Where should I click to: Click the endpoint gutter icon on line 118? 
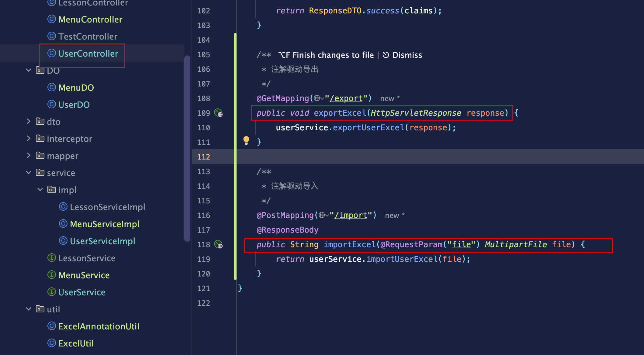pyautogui.click(x=218, y=244)
